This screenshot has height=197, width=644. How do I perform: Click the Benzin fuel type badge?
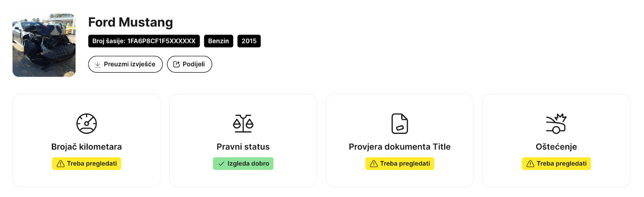pos(218,41)
